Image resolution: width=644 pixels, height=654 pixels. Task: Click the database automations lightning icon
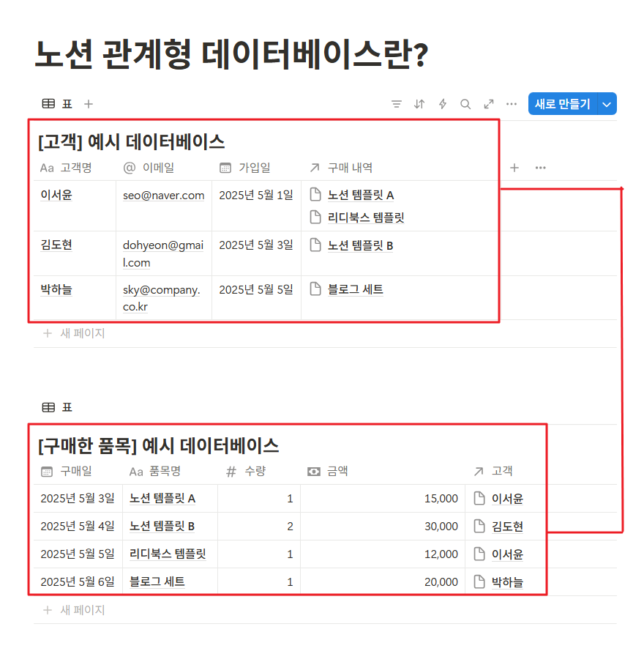click(443, 103)
